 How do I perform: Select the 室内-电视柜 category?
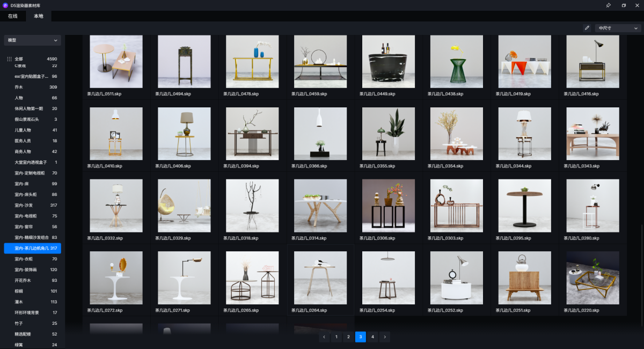pyautogui.click(x=33, y=216)
